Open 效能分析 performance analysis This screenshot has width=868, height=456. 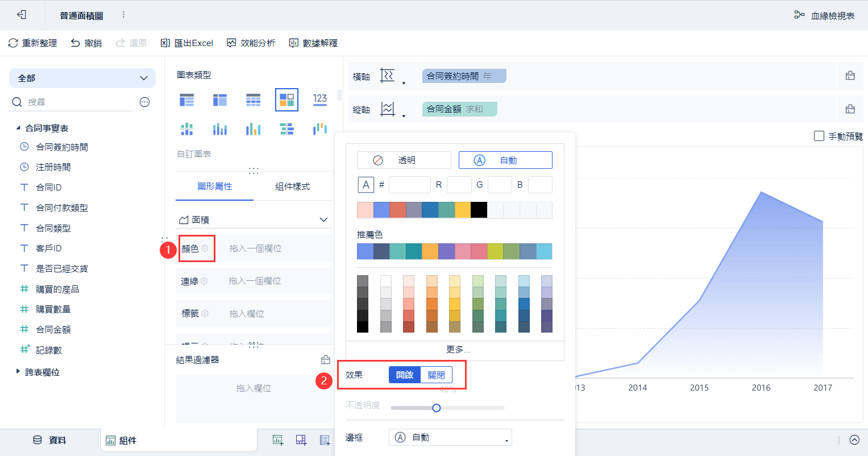point(231,43)
